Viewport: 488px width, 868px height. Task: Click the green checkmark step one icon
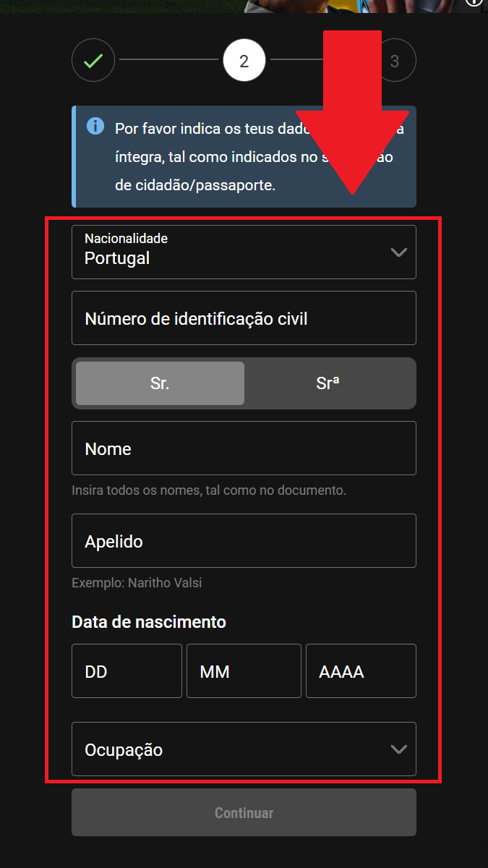click(x=93, y=61)
